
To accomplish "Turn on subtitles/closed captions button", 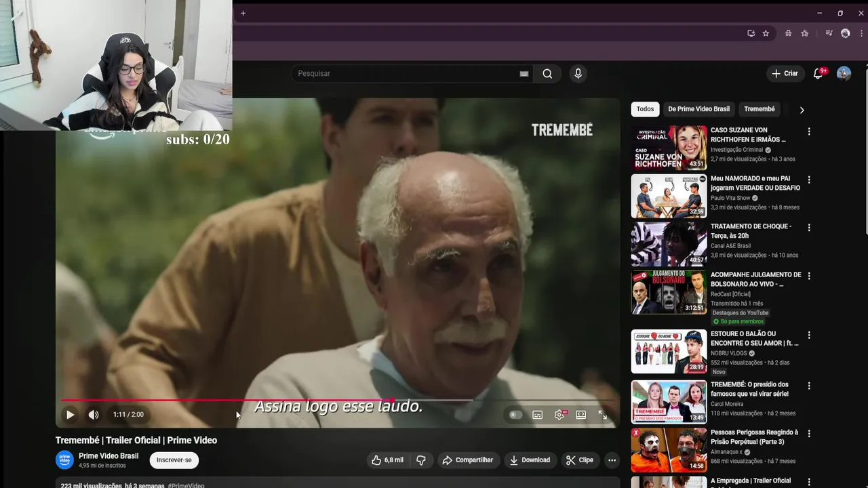I will coord(538,415).
